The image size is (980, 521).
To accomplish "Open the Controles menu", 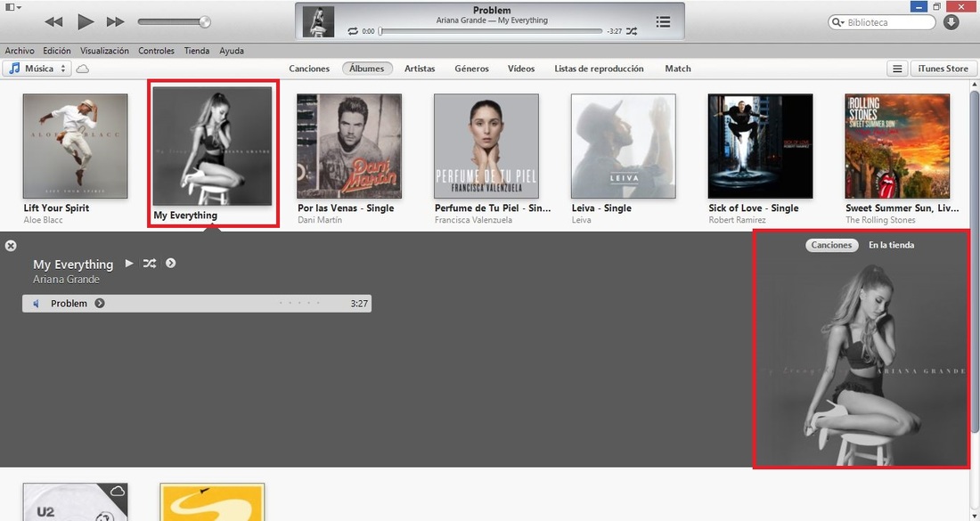I will coord(156,51).
